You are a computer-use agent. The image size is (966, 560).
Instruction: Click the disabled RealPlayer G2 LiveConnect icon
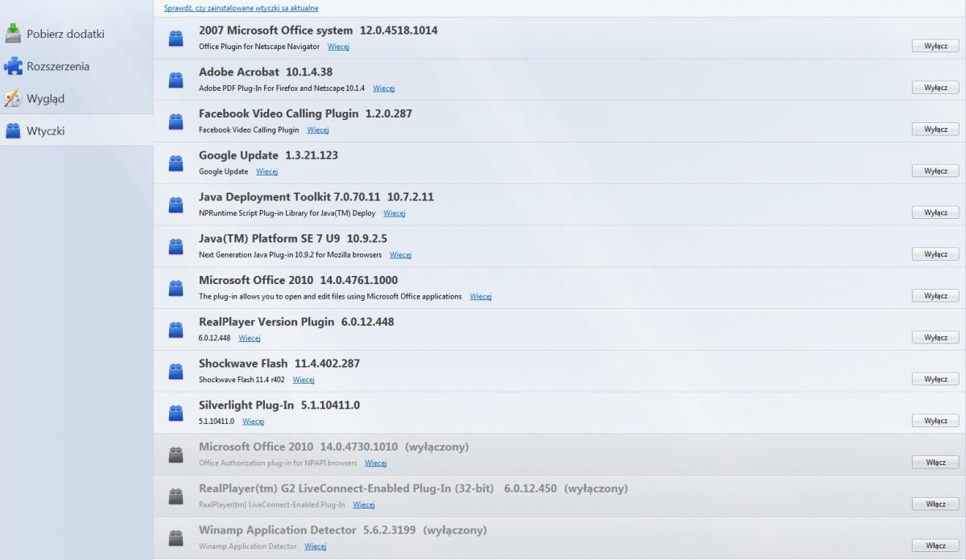point(175,496)
